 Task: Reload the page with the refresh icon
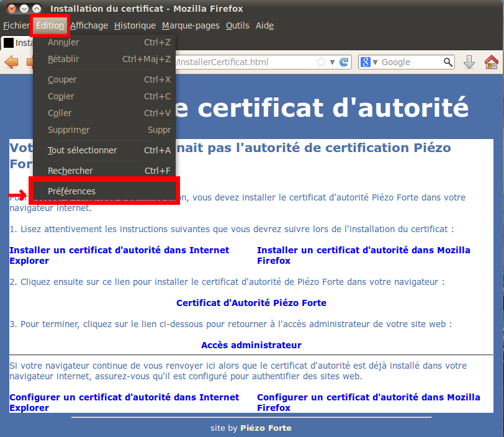(x=344, y=62)
